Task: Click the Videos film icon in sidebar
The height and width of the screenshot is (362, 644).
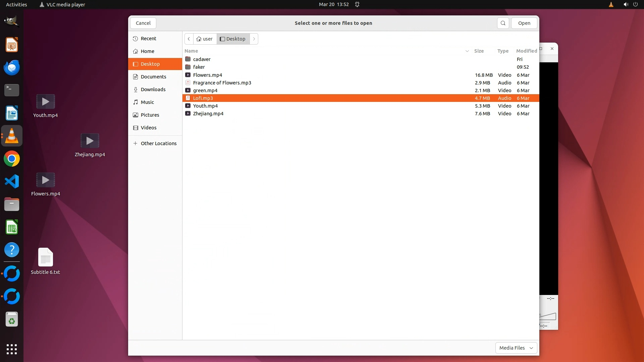Action: click(136, 128)
